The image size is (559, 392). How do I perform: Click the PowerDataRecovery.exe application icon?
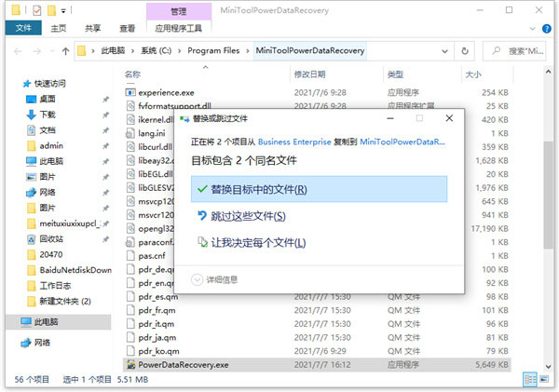pos(130,365)
